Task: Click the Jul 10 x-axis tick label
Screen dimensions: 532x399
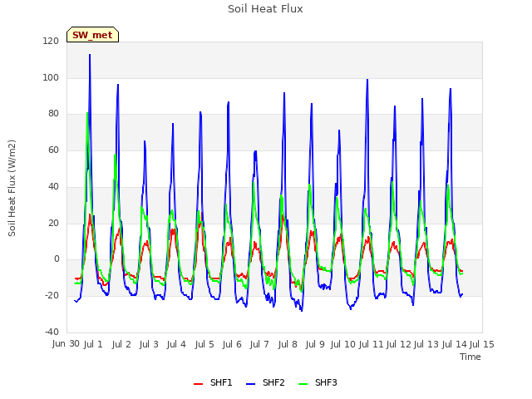Action: coord(342,344)
